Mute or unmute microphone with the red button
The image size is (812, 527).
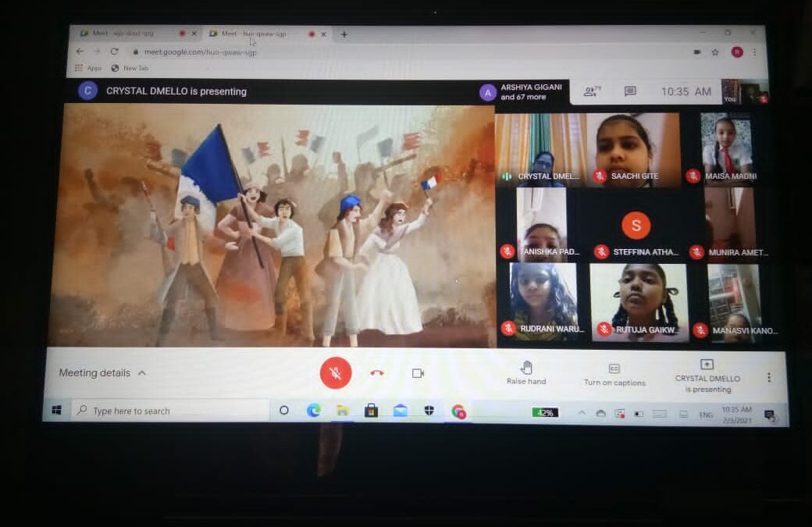pyautogui.click(x=336, y=372)
